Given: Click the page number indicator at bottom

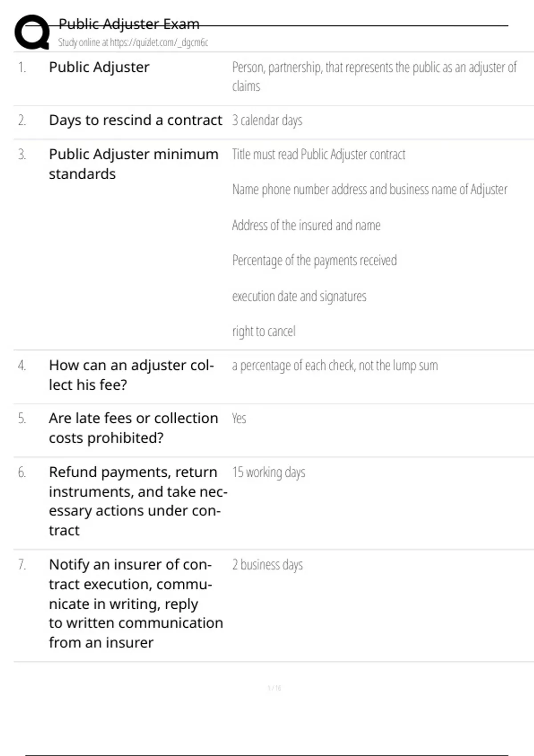Looking at the screenshot, I should tap(274, 688).
